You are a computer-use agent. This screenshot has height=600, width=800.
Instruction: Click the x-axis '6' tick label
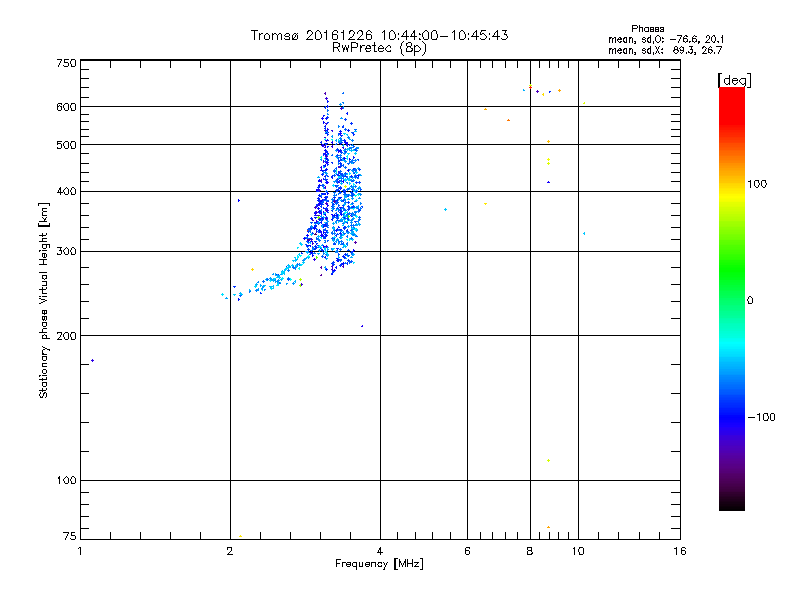point(467,551)
